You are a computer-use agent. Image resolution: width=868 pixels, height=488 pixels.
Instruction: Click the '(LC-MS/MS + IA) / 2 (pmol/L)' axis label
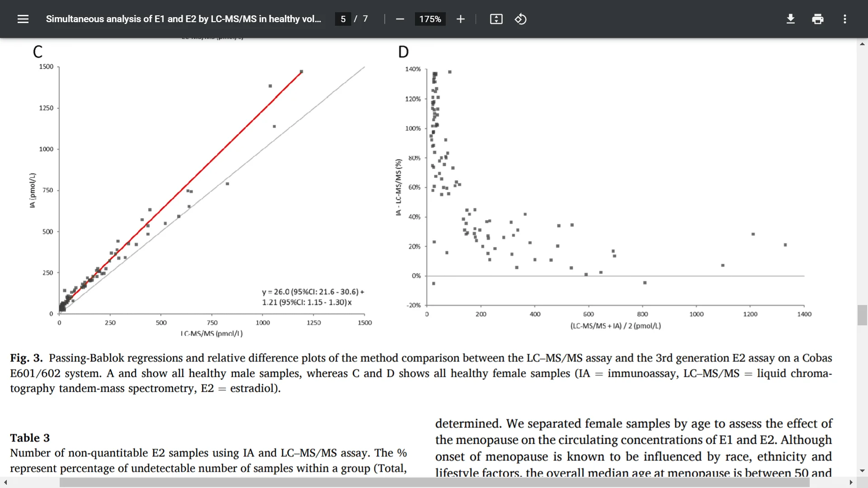tap(615, 326)
